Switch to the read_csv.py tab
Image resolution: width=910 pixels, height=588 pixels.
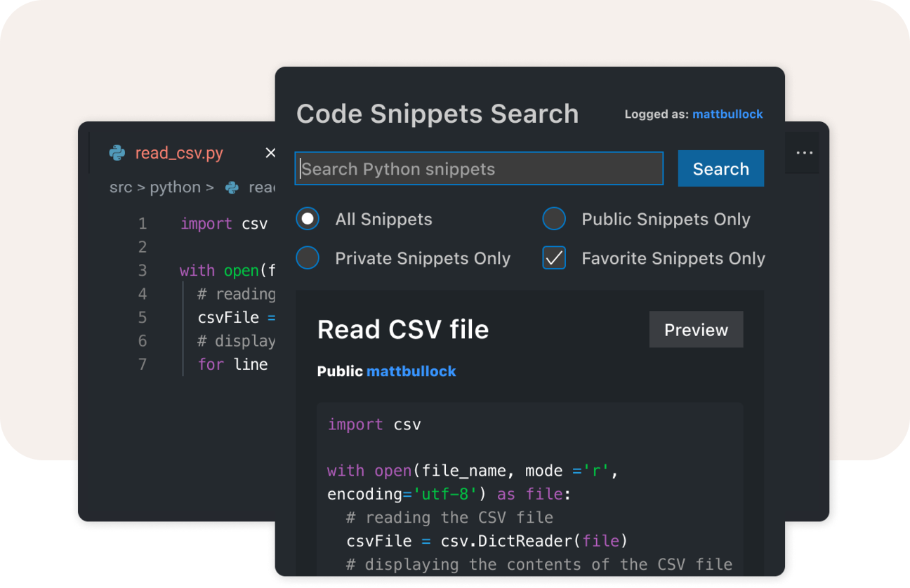[179, 153]
